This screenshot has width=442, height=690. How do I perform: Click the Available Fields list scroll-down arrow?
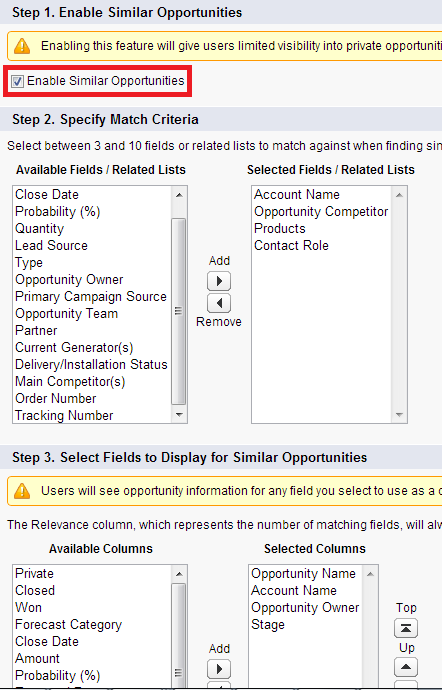179,415
